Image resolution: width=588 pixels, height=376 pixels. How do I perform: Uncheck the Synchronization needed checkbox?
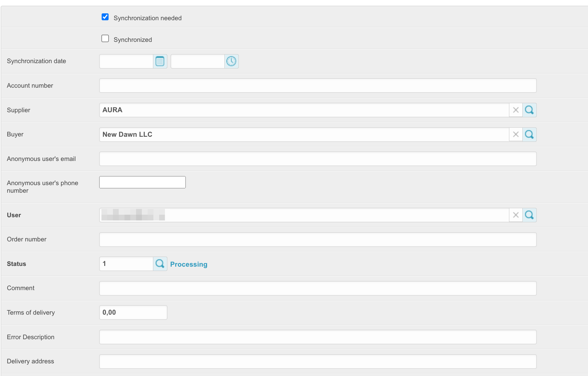click(x=105, y=17)
